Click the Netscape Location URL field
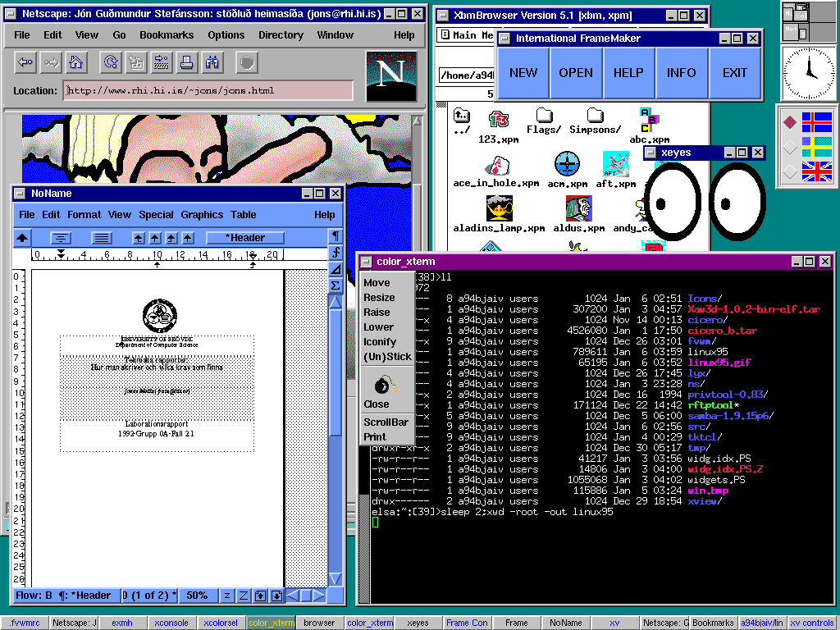This screenshot has width=840, height=630. (209, 90)
